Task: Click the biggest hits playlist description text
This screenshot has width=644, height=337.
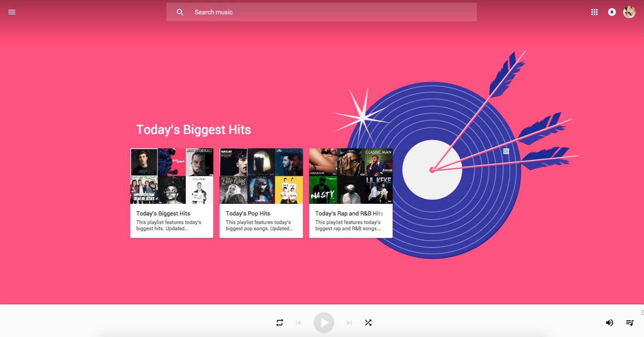Action: [168, 226]
